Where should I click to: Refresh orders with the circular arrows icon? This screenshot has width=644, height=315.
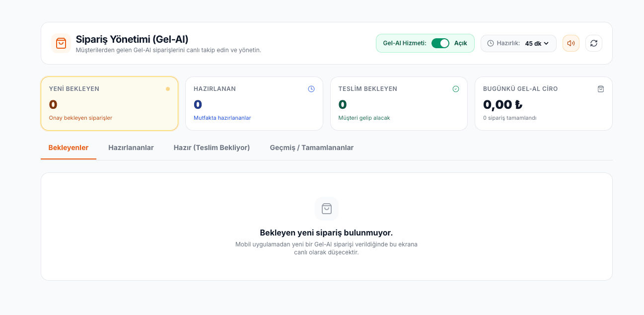tap(594, 43)
